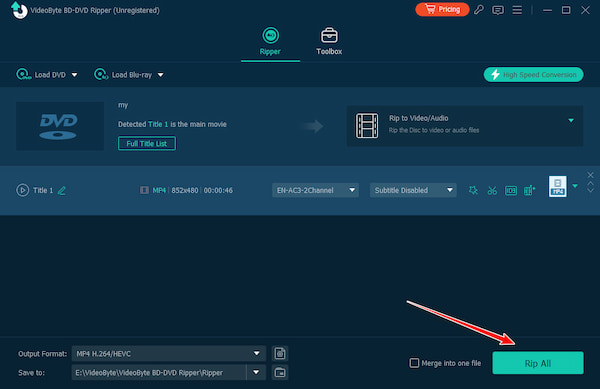Play Title 1 preview
The image size is (600, 389).
pyautogui.click(x=22, y=190)
